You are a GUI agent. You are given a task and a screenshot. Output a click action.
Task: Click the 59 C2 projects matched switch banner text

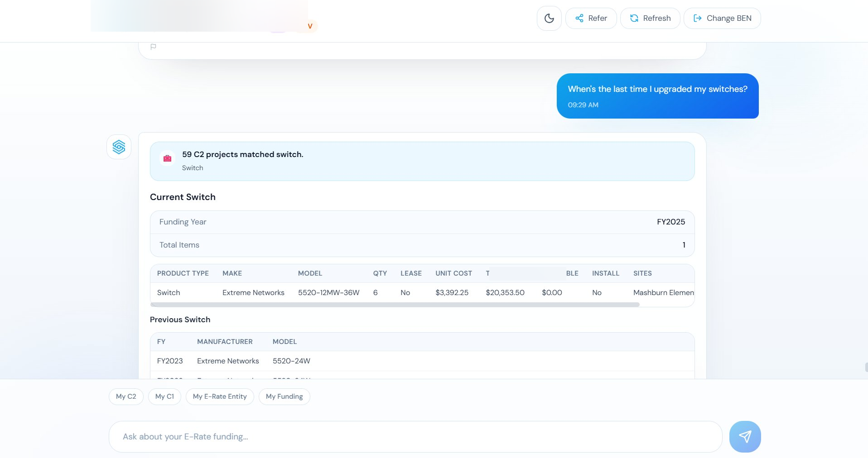[x=242, y=154]
